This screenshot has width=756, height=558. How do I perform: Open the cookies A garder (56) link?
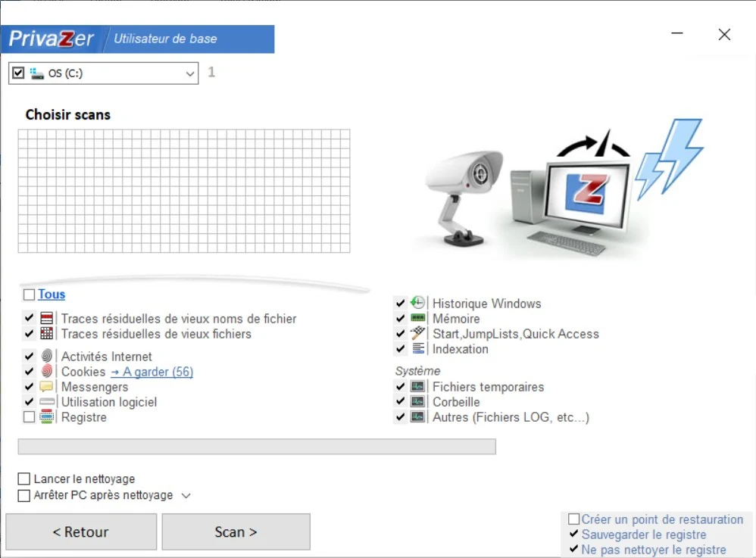point(152,372)
